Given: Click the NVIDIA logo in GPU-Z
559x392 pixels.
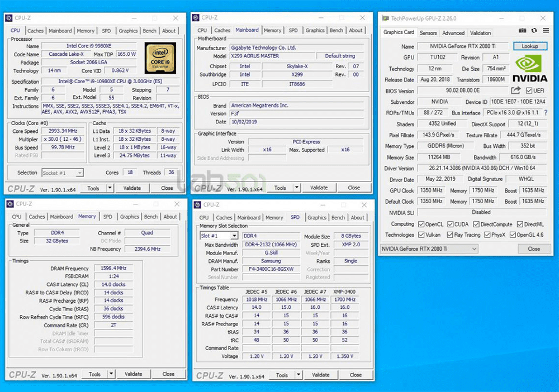Looking at the screenshot, I should pos(530,69).
